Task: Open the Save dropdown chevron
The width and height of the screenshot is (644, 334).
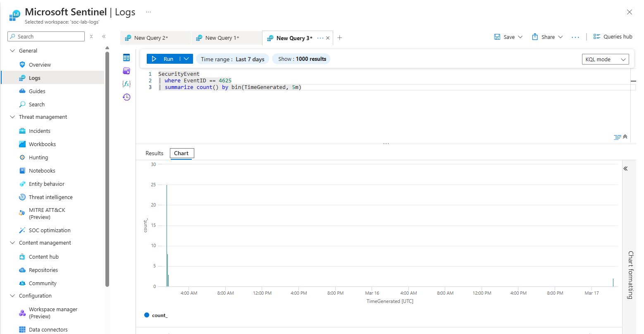Action: tap(520, 37)
